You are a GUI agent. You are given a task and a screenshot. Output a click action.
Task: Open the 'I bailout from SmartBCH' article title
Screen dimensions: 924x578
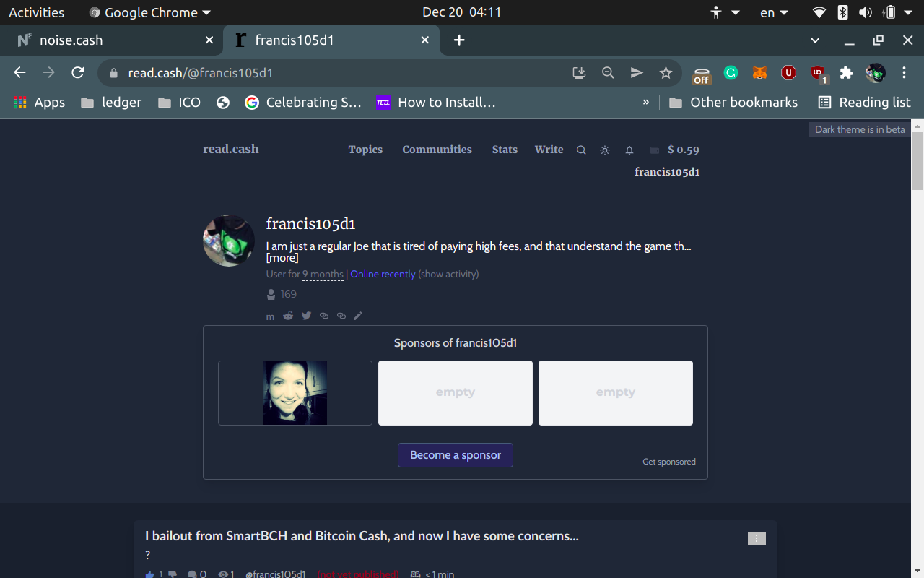[x=362, y=536]
